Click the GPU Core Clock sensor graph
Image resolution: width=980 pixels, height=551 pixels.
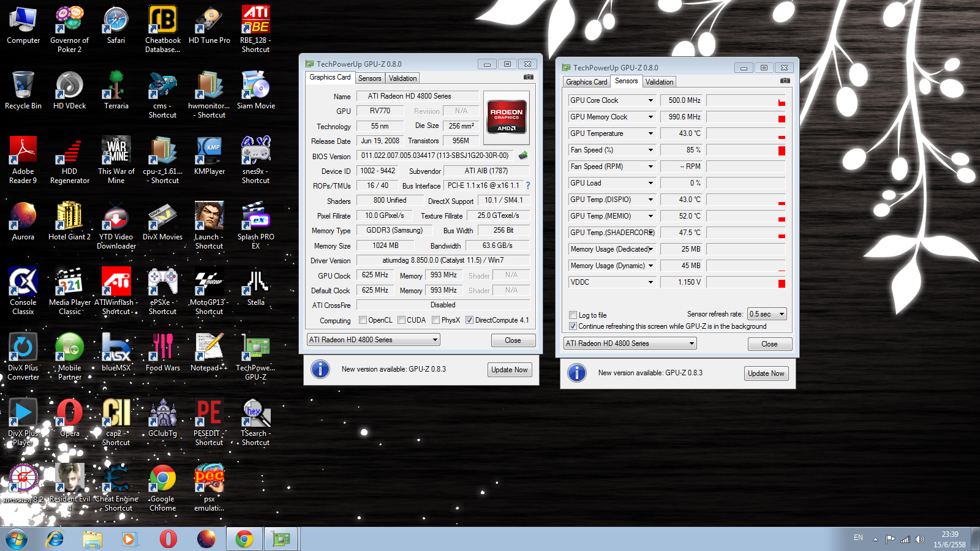(746, 100)
